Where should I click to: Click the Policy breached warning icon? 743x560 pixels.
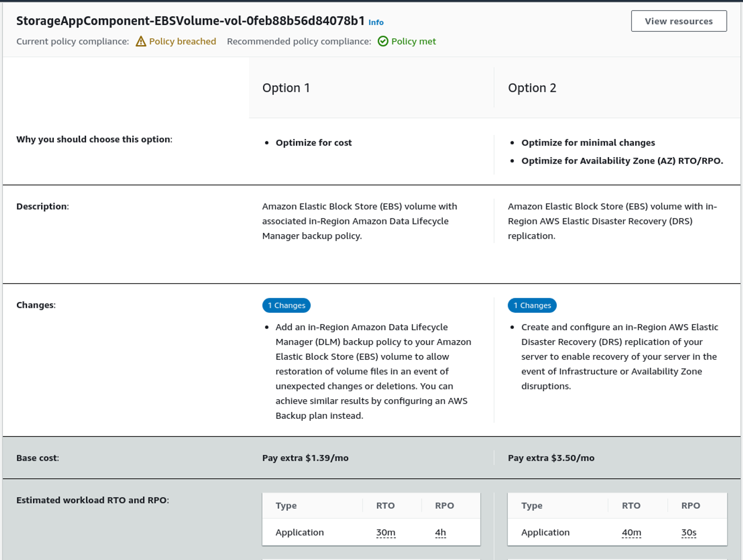point(141,41)
